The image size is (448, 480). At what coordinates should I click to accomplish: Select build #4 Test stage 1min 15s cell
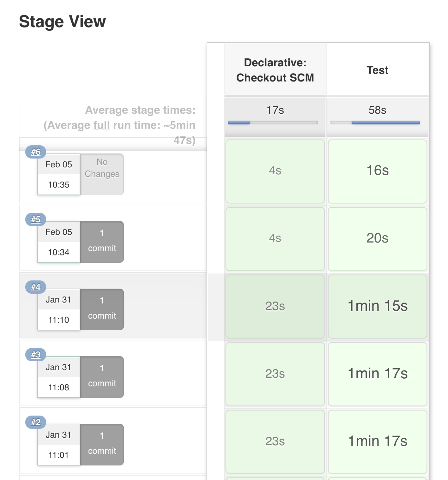coord(378,306)
